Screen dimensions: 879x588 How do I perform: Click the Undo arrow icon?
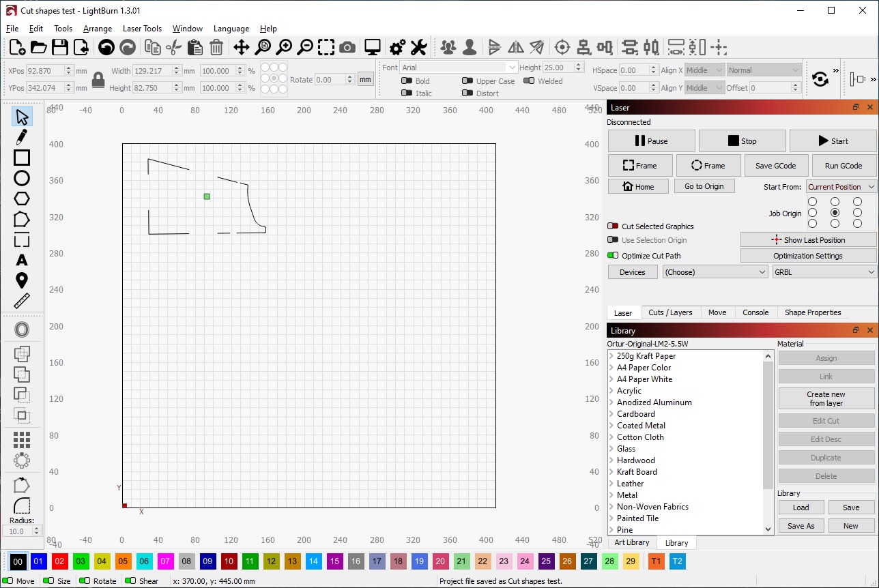(106, 47)
